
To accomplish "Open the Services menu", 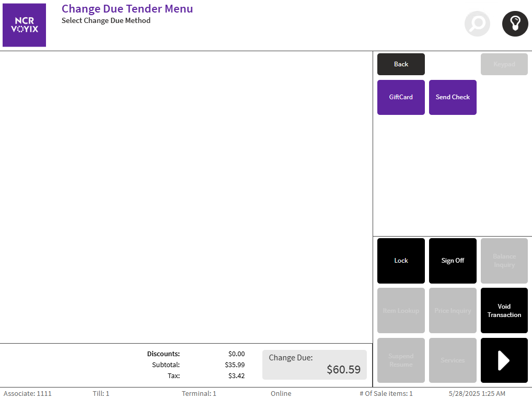I will (453, 360).
